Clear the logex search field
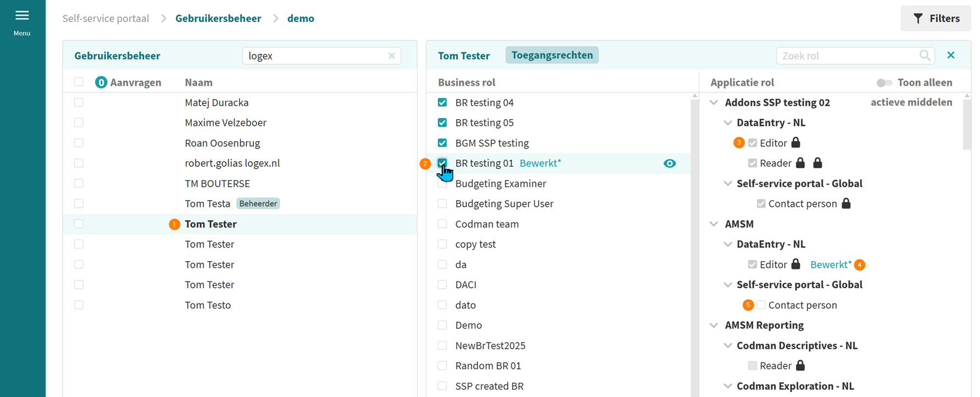The image size is (980, 397). (392, 56)
